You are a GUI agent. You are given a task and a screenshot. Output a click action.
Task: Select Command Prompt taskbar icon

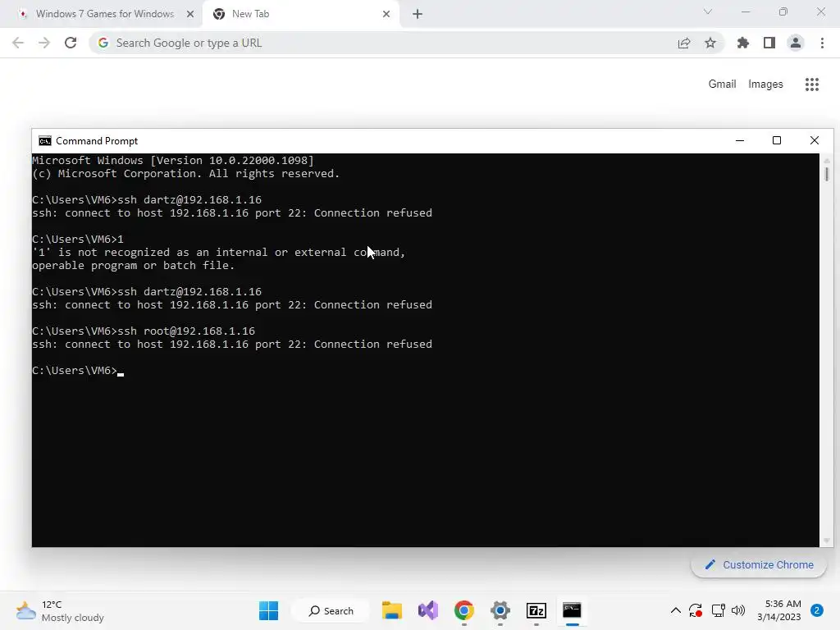pos(572,610)
